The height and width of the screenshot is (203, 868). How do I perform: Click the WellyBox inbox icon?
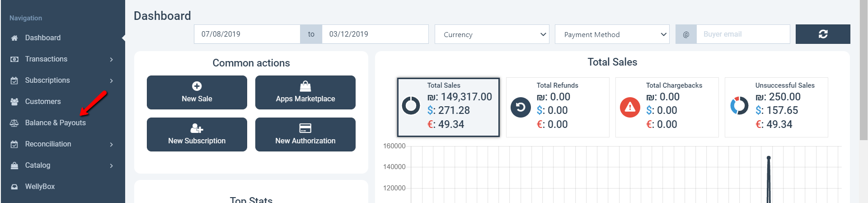tap(14, 187)
